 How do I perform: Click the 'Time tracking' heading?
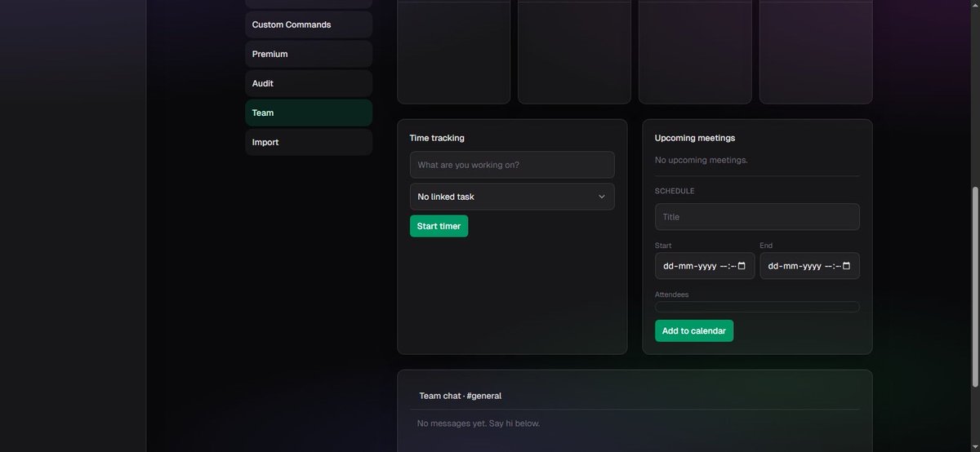(x=437, y=138)
